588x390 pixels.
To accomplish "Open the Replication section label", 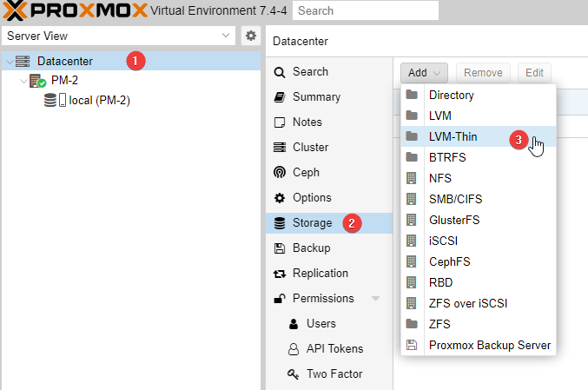I will click(320, 274).
